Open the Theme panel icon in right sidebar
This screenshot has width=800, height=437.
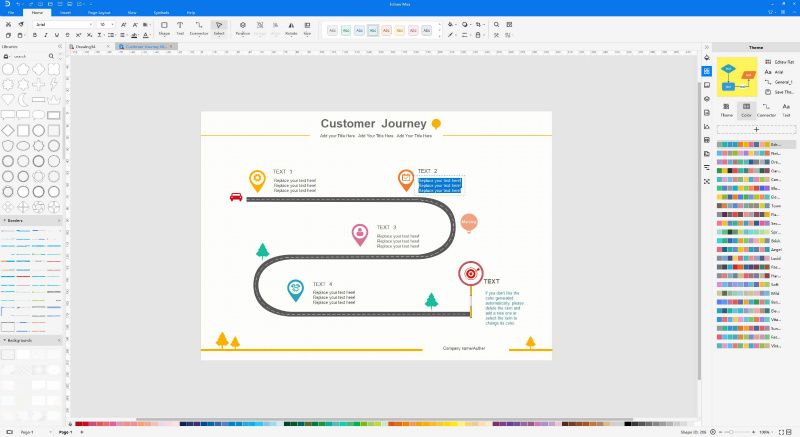click(x=707, y=71)
